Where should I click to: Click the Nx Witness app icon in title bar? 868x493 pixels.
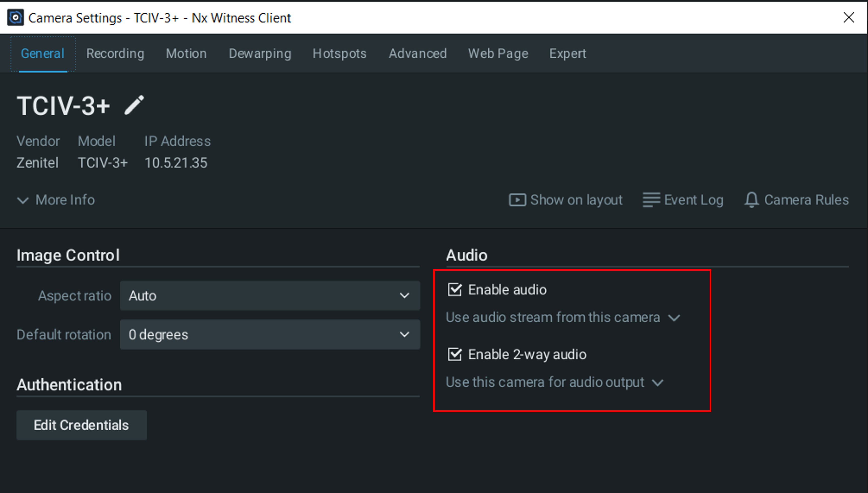(15, 18)
